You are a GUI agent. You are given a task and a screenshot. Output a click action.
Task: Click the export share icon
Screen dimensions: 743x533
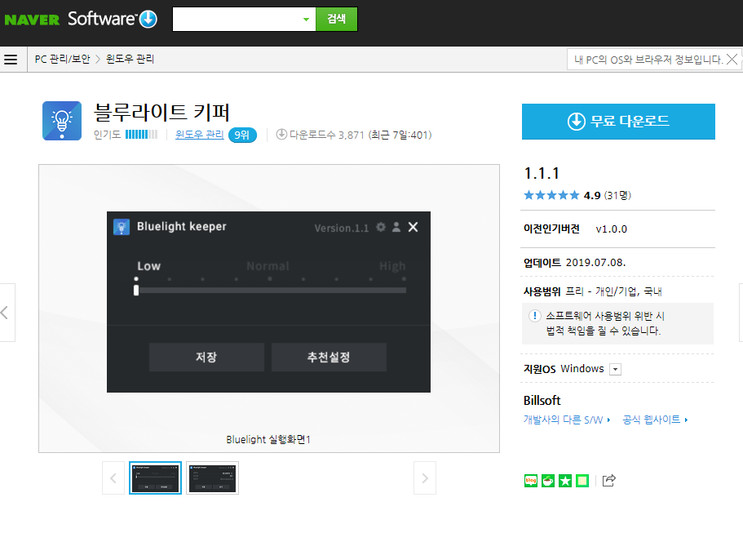[x=609, y=480]
